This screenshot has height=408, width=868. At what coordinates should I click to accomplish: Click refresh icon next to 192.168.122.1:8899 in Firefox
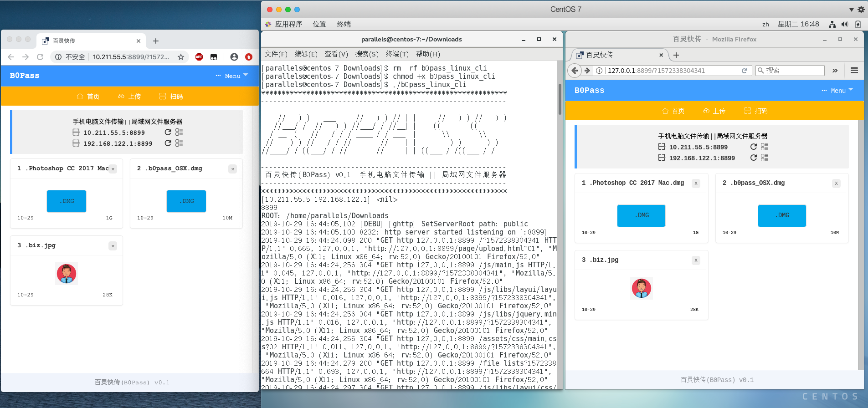tap(754, 158)
